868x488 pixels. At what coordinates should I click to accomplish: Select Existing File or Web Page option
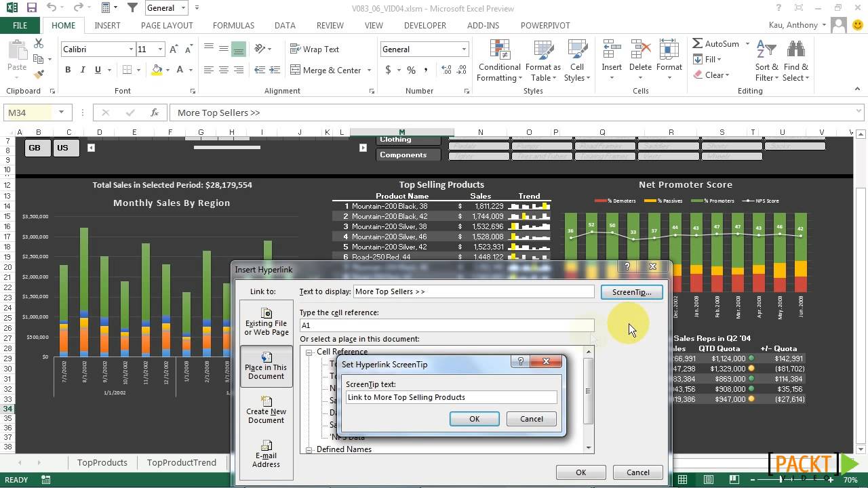point(267,322)
